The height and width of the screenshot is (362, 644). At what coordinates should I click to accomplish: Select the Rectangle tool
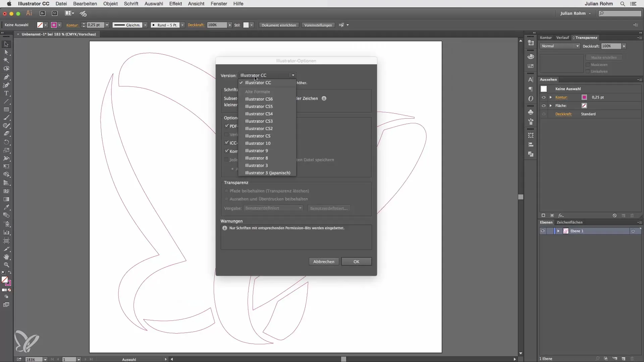point(6,110)
